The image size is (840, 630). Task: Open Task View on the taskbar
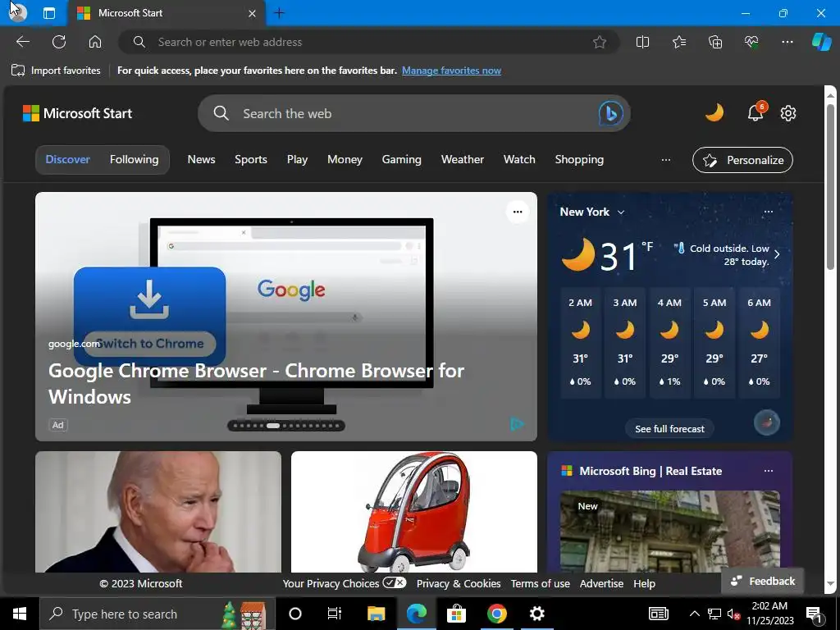click(335, 614)
